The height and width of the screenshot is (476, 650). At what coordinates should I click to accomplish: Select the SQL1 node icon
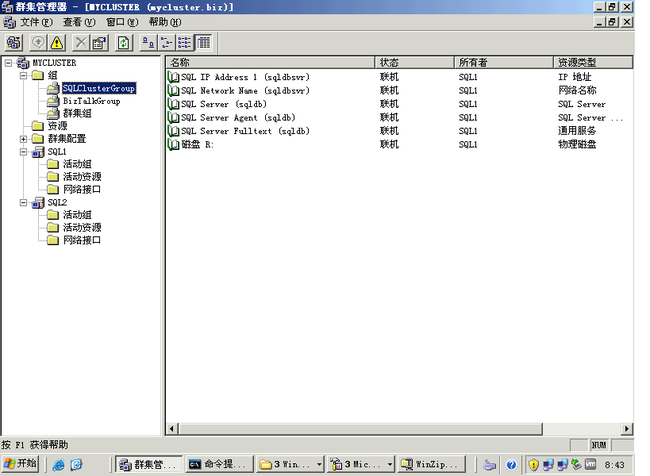coord(38,152)
